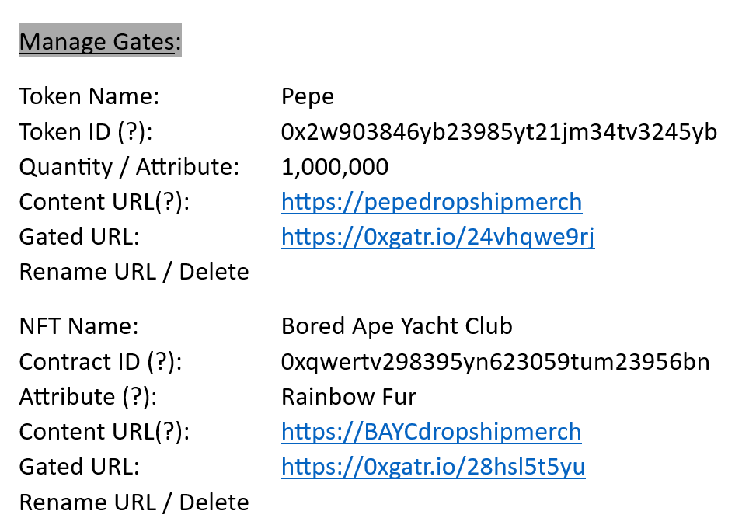Image resolution: width=756 pixels, height=532 pixels.
Task: Open the 0xgatr.io/28hsl5t5yu gated link
Action: pos(433,467)
